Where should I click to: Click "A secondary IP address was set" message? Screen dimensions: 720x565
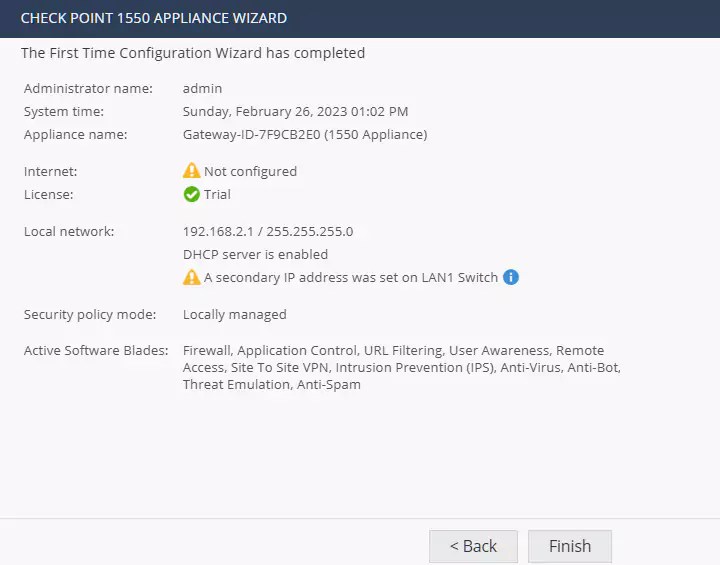tap(351, 277)
